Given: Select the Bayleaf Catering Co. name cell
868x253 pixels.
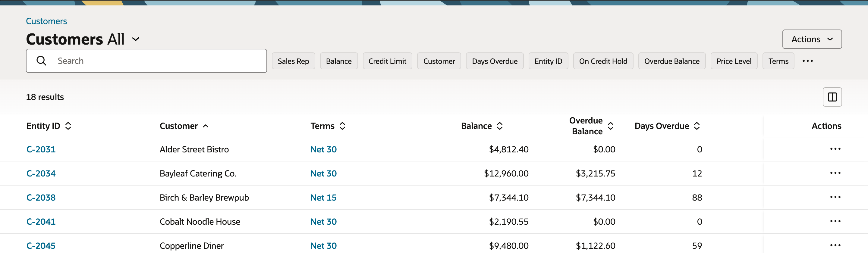Looking at the screenshot, I should coord(198,173).
